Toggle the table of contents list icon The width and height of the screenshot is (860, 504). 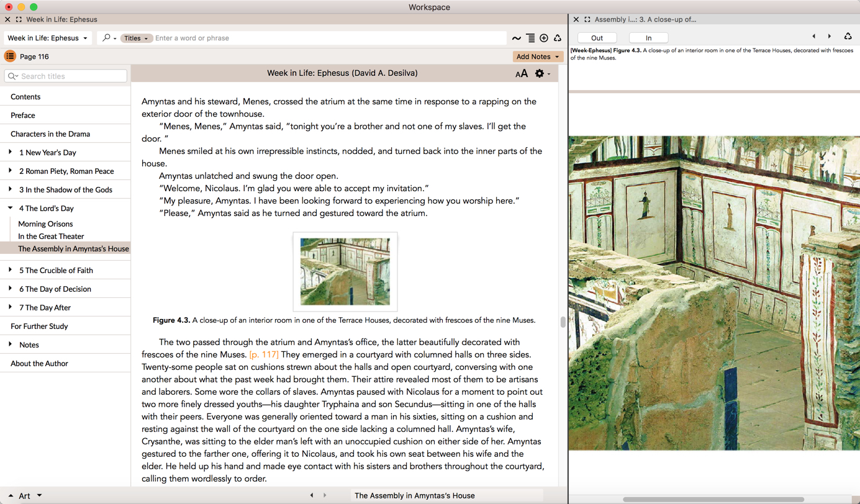pos(10,56)
